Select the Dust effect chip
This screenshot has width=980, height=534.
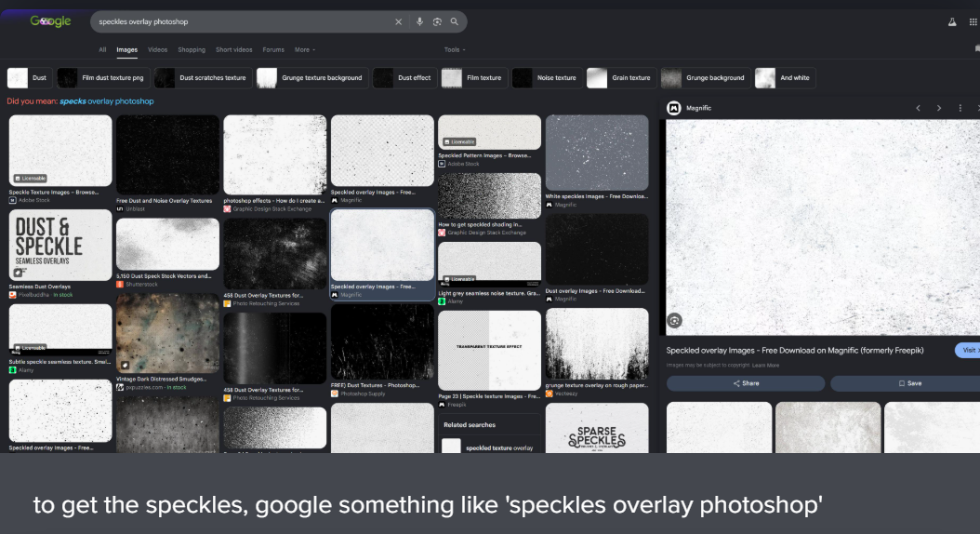[404, 78]
